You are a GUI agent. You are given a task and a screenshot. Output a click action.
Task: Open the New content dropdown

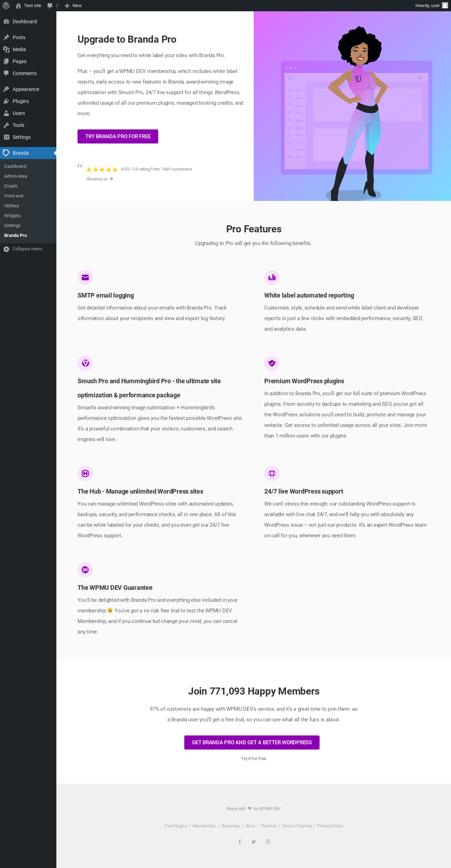point(73,6)
